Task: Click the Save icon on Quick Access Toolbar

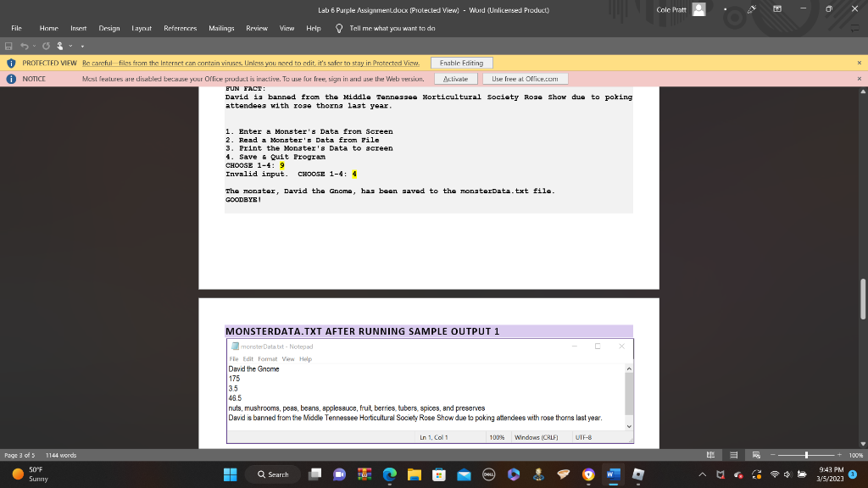Action: 8,46
